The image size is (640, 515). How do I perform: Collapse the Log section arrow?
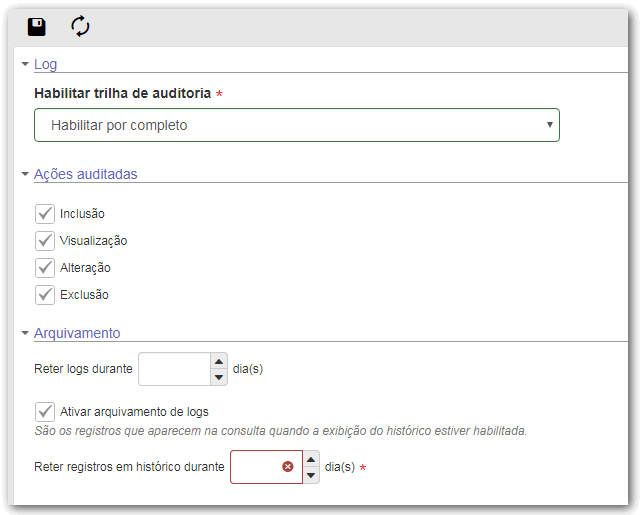pos(25,64)
